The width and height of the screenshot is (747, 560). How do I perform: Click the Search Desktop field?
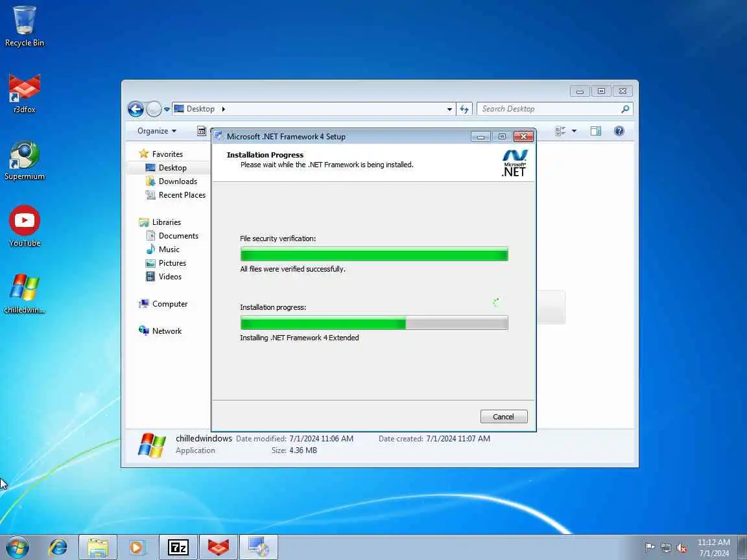point(548,109)
